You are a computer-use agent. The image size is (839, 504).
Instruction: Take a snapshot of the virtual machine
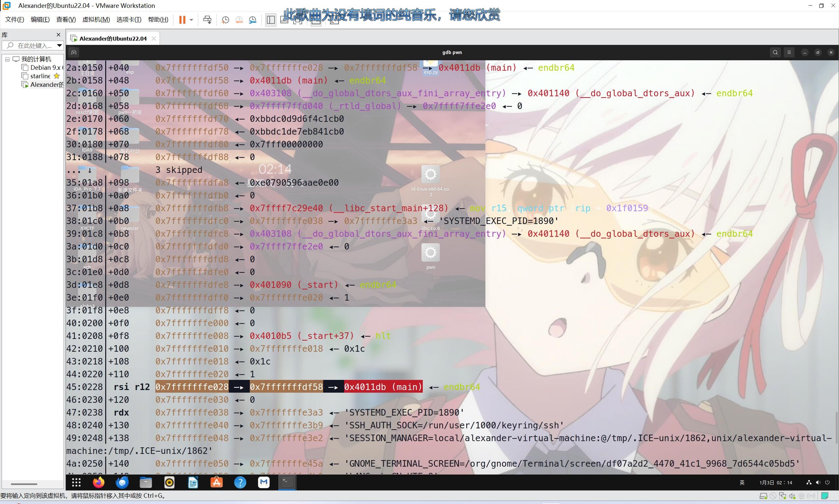click(x=225, y=20)
